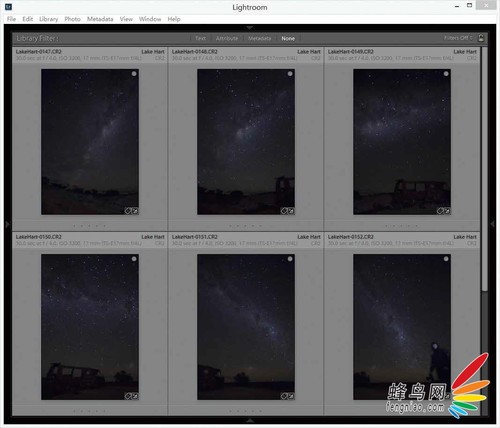Toggle quick collection circle on LakeHart-0148 photo

pos(290,74)
